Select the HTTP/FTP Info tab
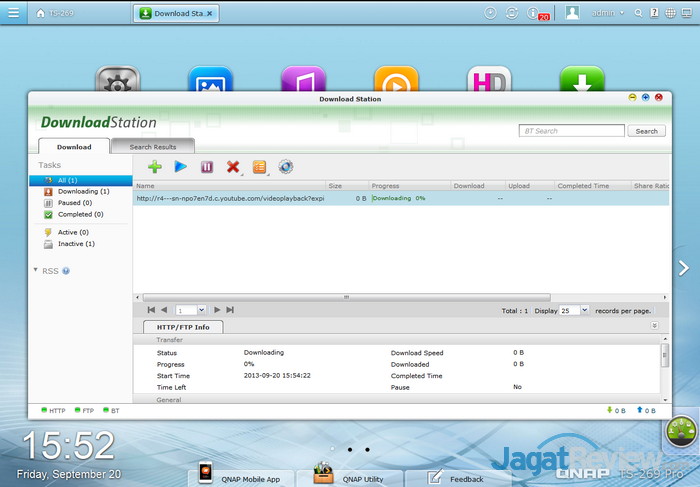Screen dimensions: 700x487 click(x=183, y=327)
